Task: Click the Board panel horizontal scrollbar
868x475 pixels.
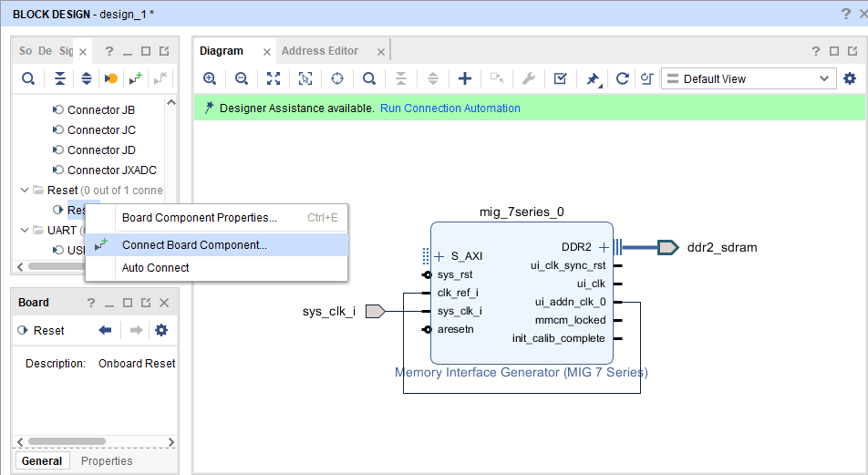Action: pos(67,441)
